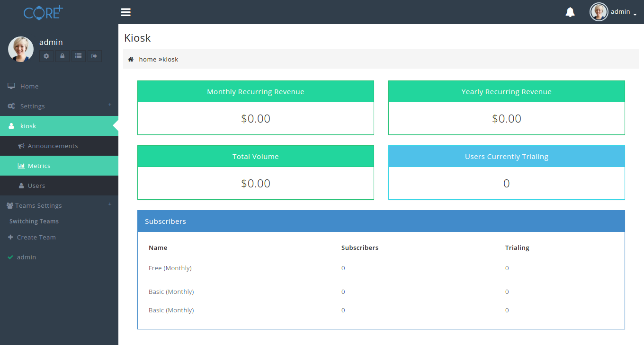Click the 'home' breadcrumb link

pyautogui.click(x=147, y=59)
